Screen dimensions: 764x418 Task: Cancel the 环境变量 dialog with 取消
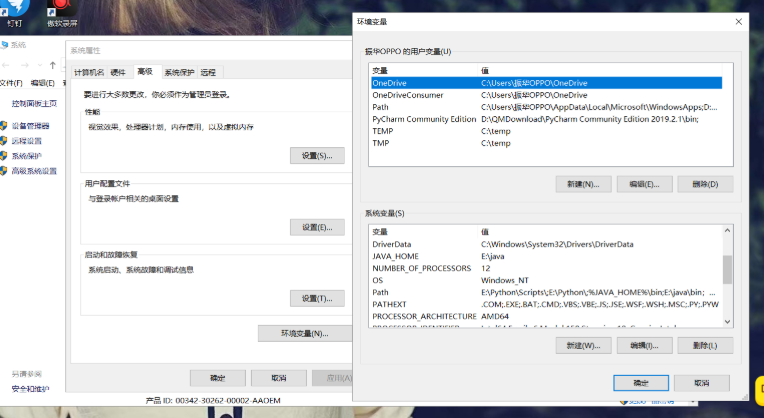tap(702, 383)
